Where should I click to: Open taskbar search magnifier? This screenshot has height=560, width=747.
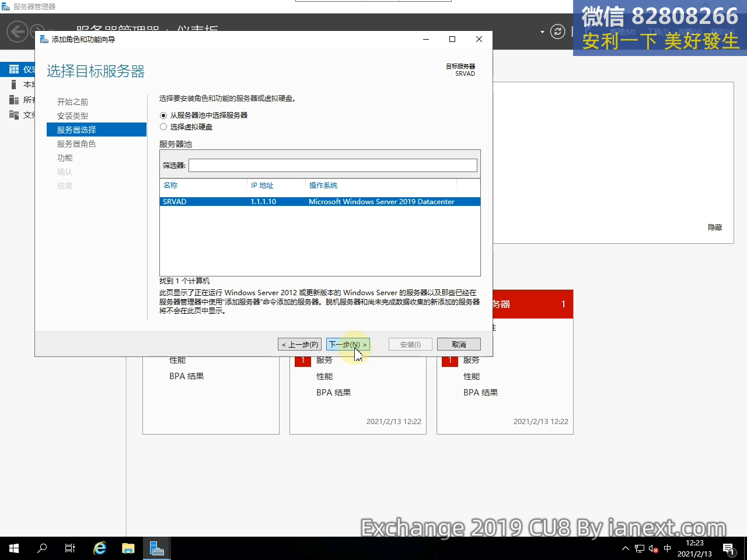pyautogui.click(x=42, y=548)
